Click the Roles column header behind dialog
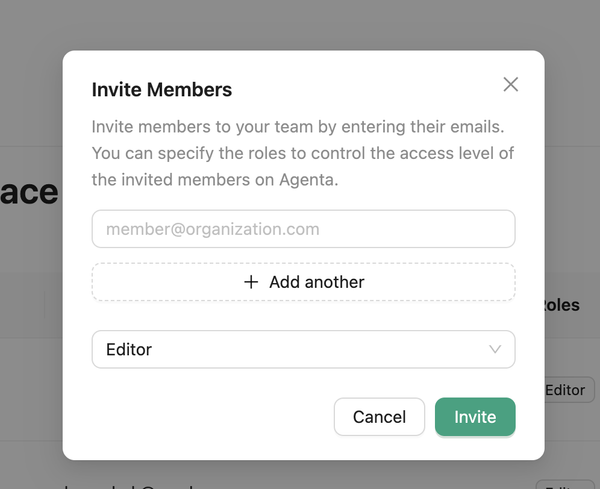Screen dimensions: 600x489 pos(561,305)
